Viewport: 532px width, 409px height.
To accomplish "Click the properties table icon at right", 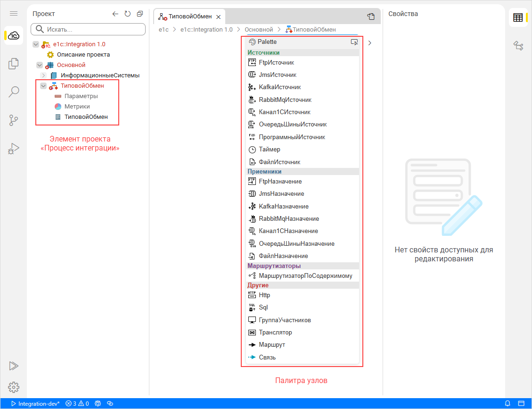I will [x=518, y=18].
